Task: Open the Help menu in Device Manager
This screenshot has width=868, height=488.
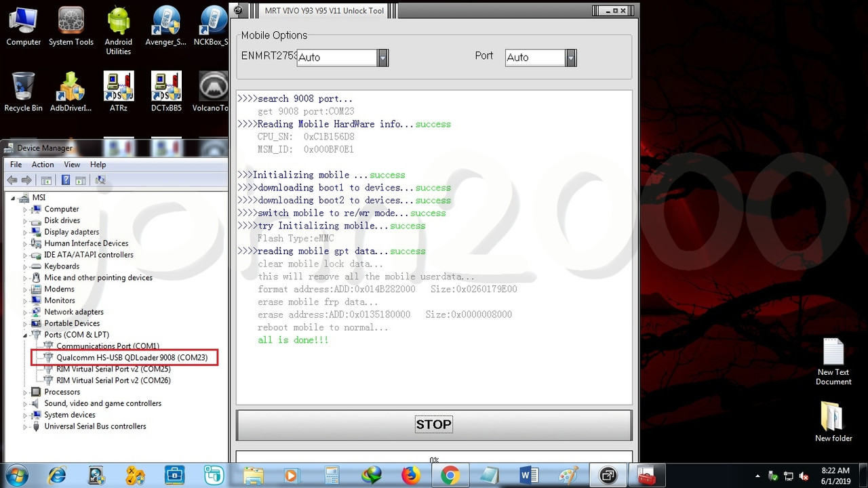Action: click(x=98, y=165)
